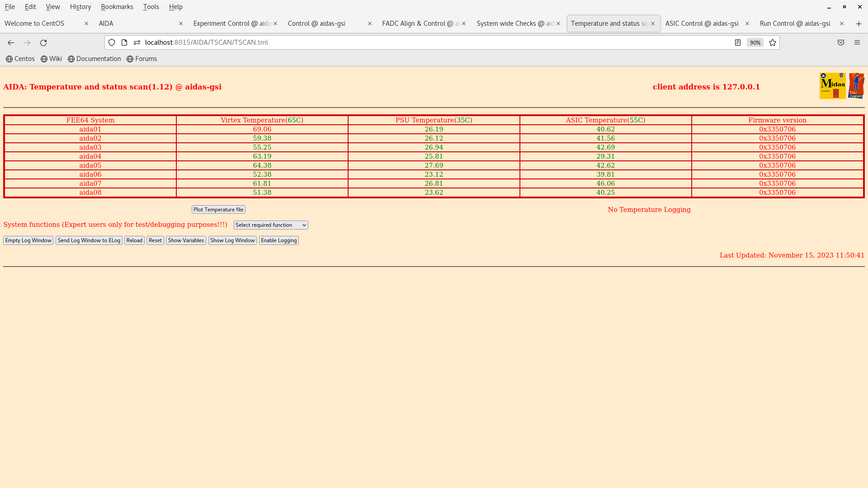This screenshot has width=868, height=488.
Task: Click the 90% zoom level indicator
Action: click(755, 43)
